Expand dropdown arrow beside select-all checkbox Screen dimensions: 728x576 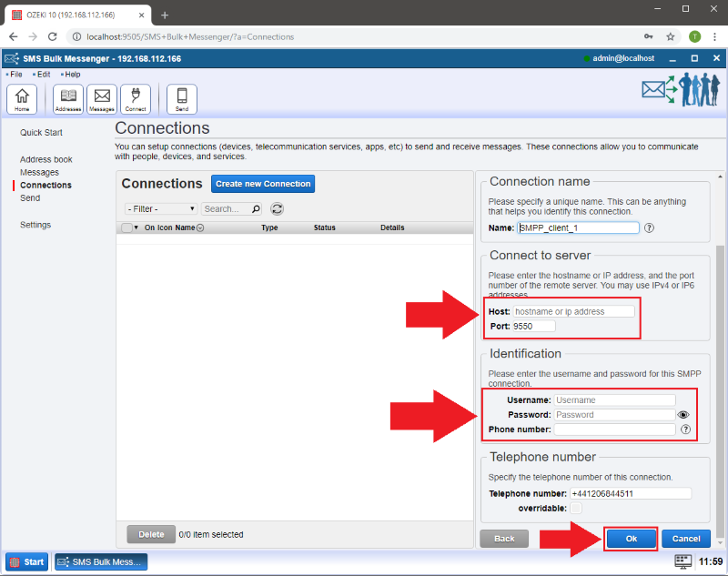tap(136, 228)
